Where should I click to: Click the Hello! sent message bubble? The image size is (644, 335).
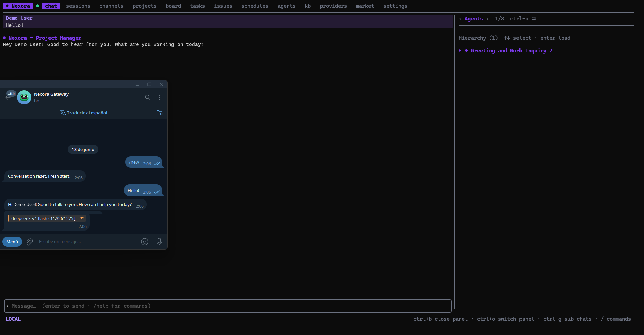pyautogui.click(x=143, y=191)
